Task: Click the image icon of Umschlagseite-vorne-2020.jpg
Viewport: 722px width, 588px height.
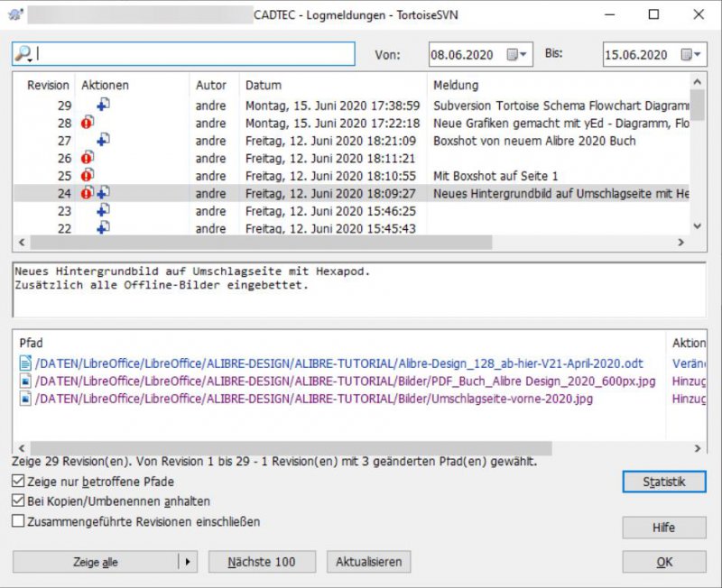Action: click(25, 399)
